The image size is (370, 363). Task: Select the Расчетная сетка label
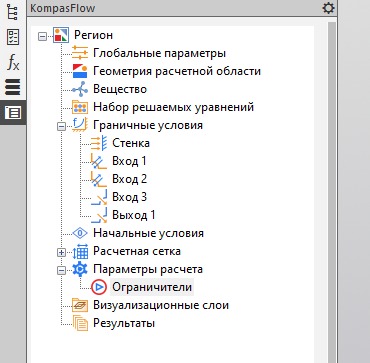coord(137,251)
